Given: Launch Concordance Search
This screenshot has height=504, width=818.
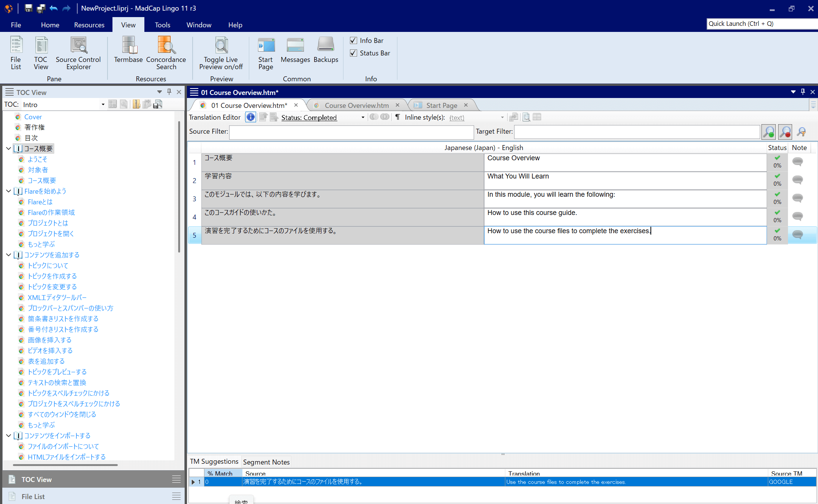Looking at the screenshot, I should (166, 53).
